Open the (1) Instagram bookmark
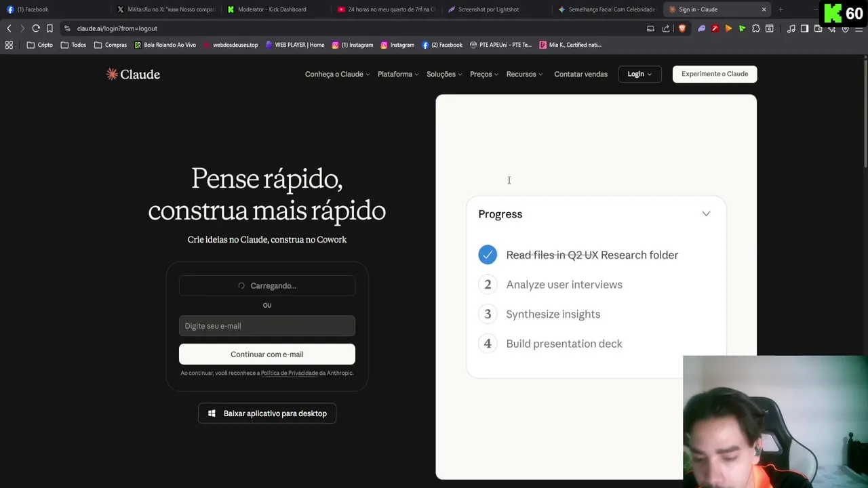Screen dimensions: 868x488 353,45
